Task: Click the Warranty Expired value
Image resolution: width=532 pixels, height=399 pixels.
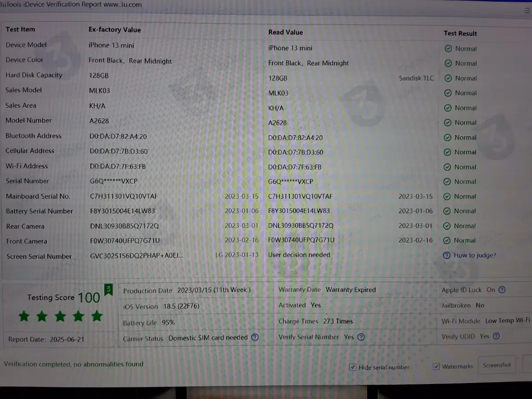Action: pyautogui.click(x=351, y=290)
